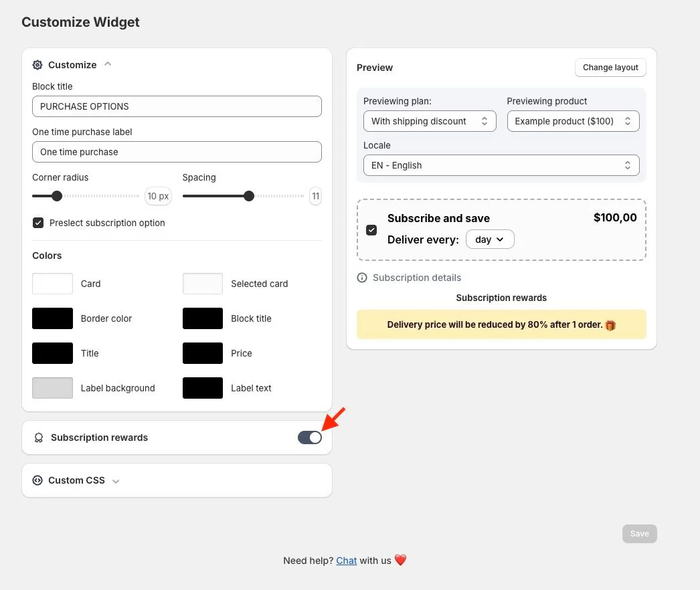Open the Selected card color swatch
700x590 pixels.
[203, 284]
